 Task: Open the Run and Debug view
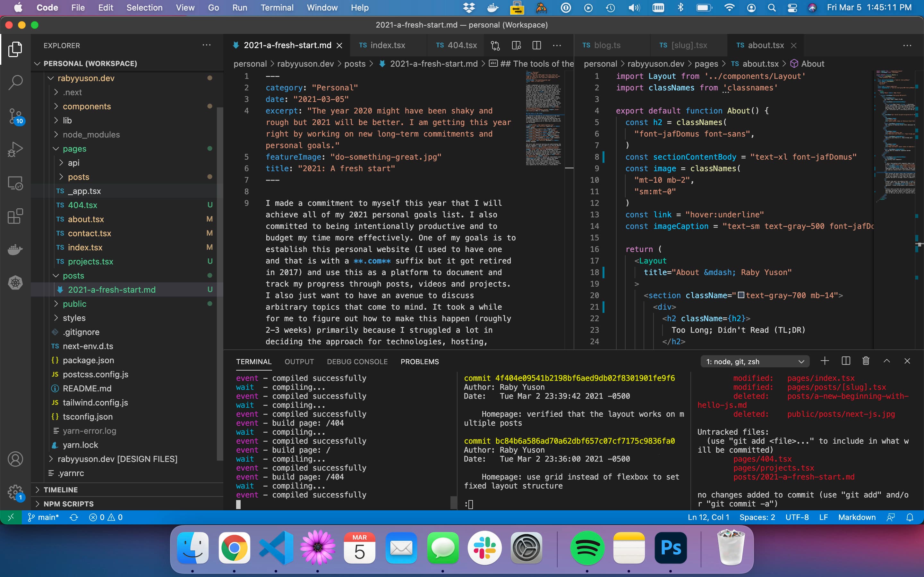click(15, 149)
